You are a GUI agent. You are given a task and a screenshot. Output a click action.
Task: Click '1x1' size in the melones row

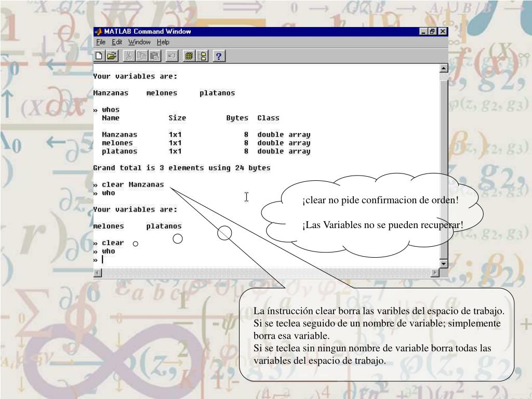click(x=175, y=143)
